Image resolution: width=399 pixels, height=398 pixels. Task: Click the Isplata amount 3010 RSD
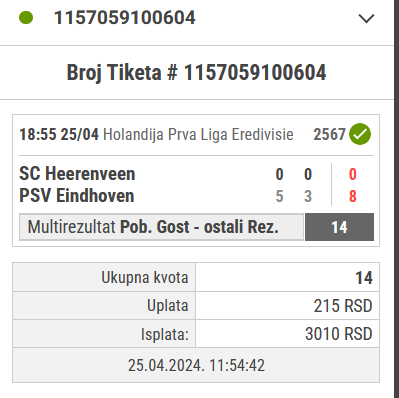pos(338,334)
